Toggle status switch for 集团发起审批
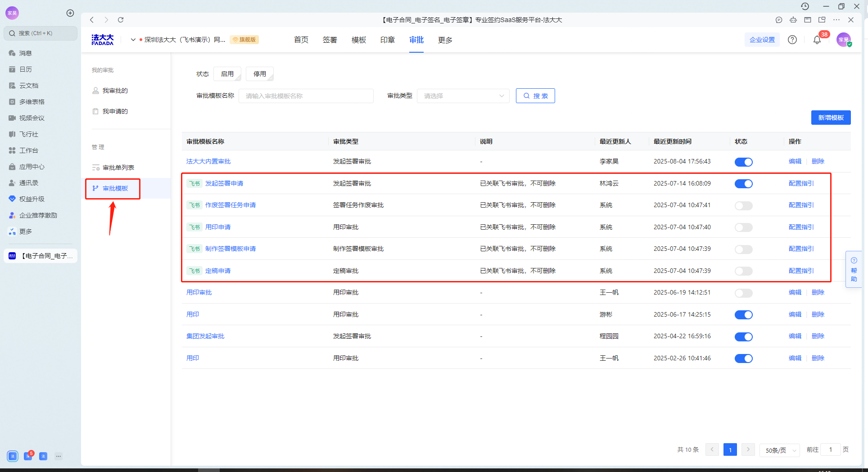This screenshot has height=472, width=868. pos(744,336)
